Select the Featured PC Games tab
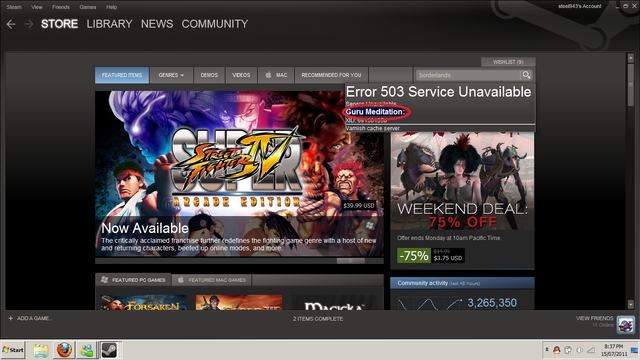The height and width of the screenshot is (360, 640). point(133,280)
